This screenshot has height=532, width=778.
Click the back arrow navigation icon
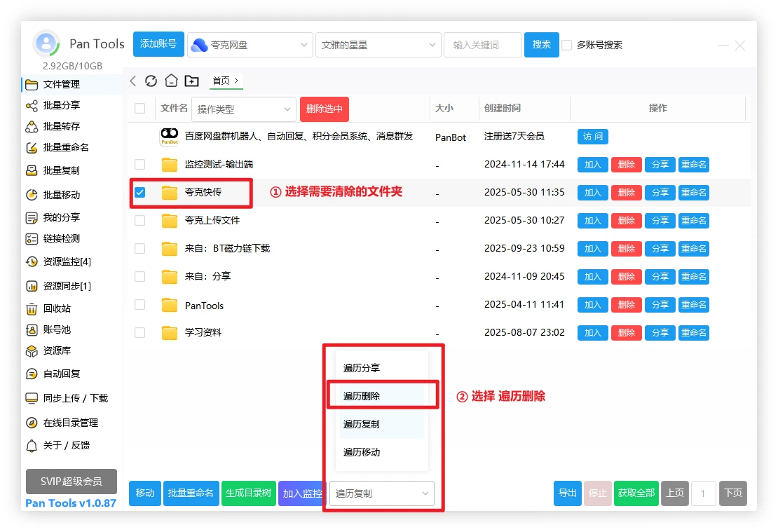133,81
